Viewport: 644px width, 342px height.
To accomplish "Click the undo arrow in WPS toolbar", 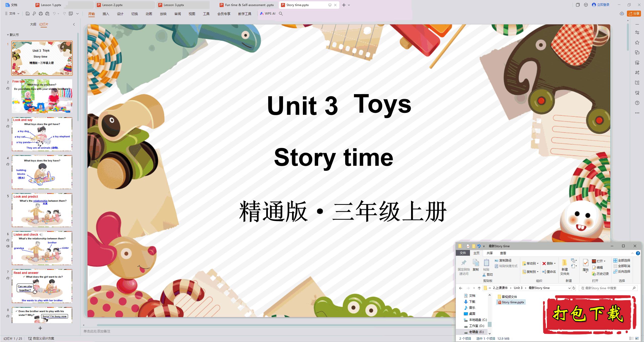I will pos(54,14).
